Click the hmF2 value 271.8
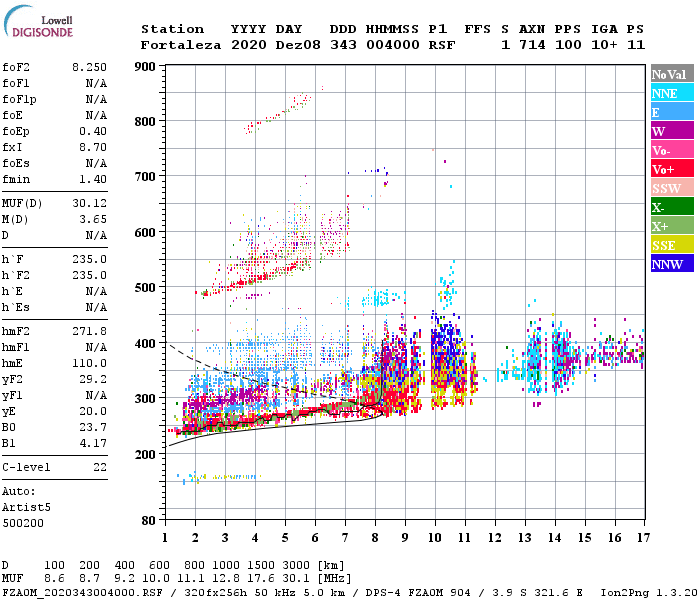Image resolution: width=700 pixels, height=600 pixels. point(90,331)
